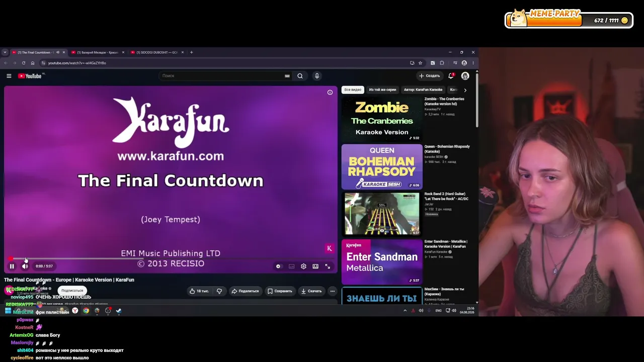Toggle subtitles in the video player
Image resolution: width=644 pixels, height=362 pixels.
291,266
